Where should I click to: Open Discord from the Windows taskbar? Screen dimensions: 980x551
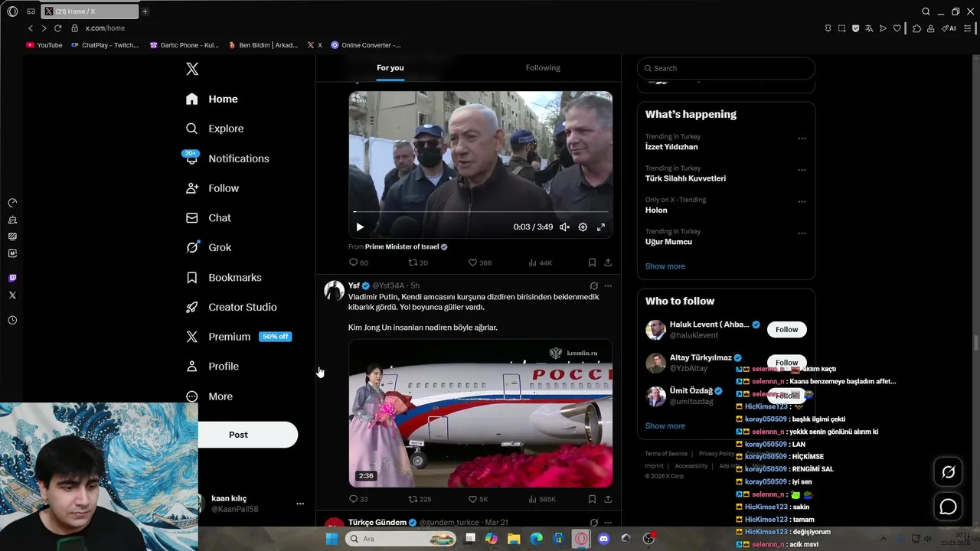(x=603, y=539)
